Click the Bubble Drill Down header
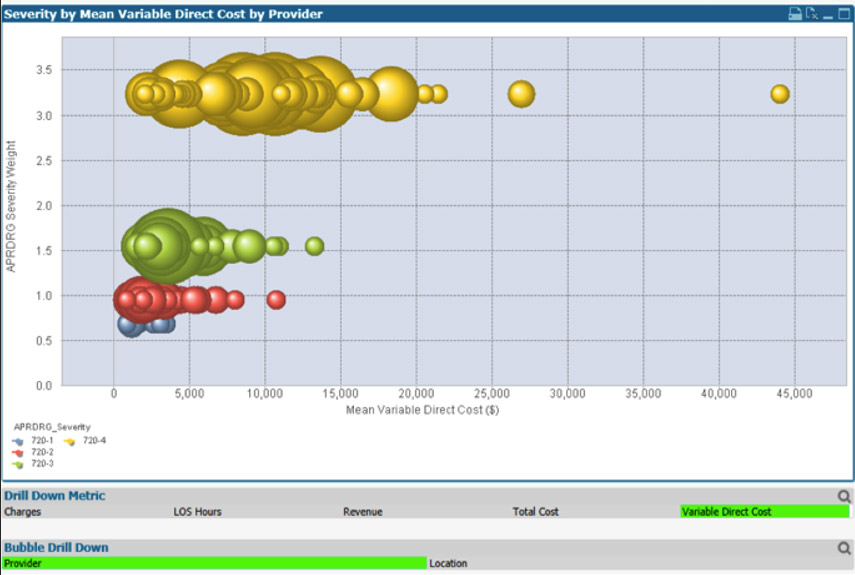The width and height of the screenshot is (855, 575). click(x=56, y=547)
